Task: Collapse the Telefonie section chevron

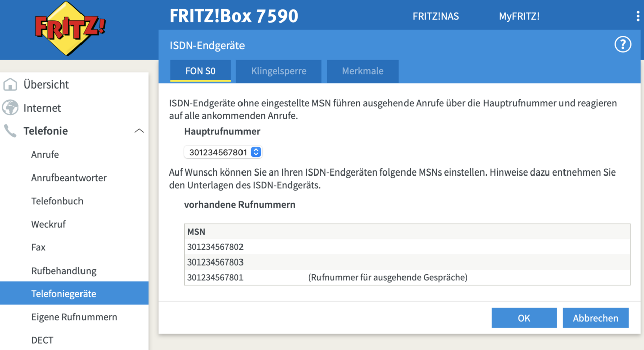Action: 139,130
